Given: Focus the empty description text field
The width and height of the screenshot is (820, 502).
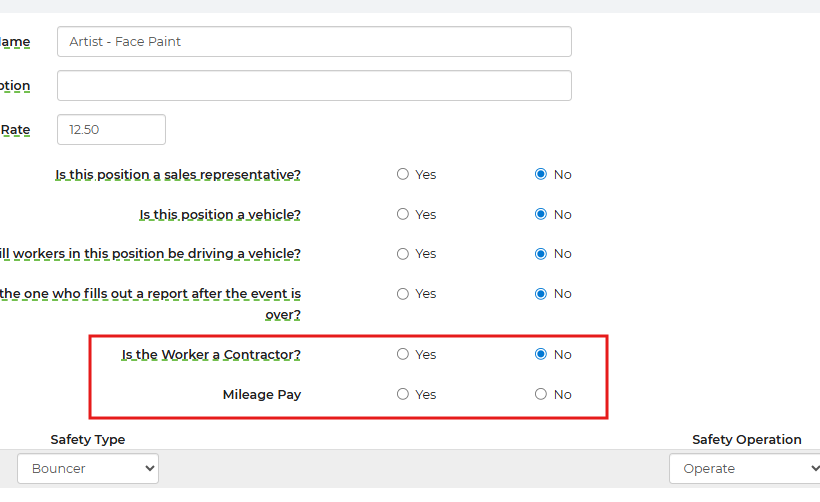Looking at the screenshot, I should (314, 86).
